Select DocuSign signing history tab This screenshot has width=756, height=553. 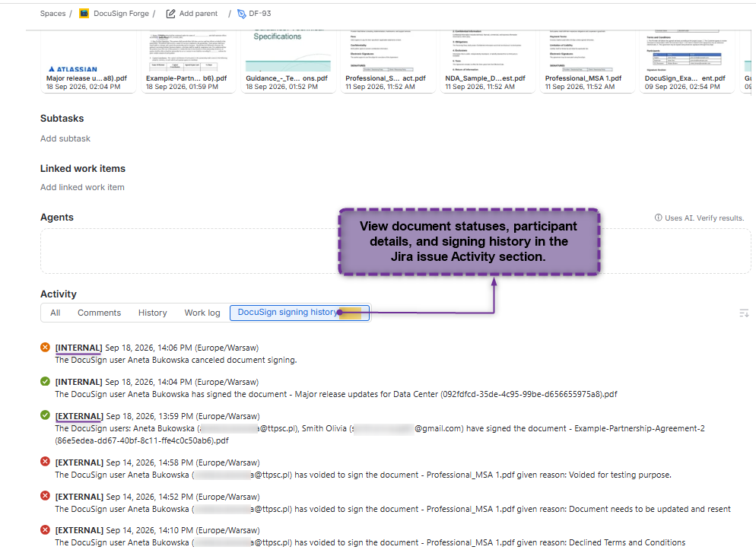[300, 313]
